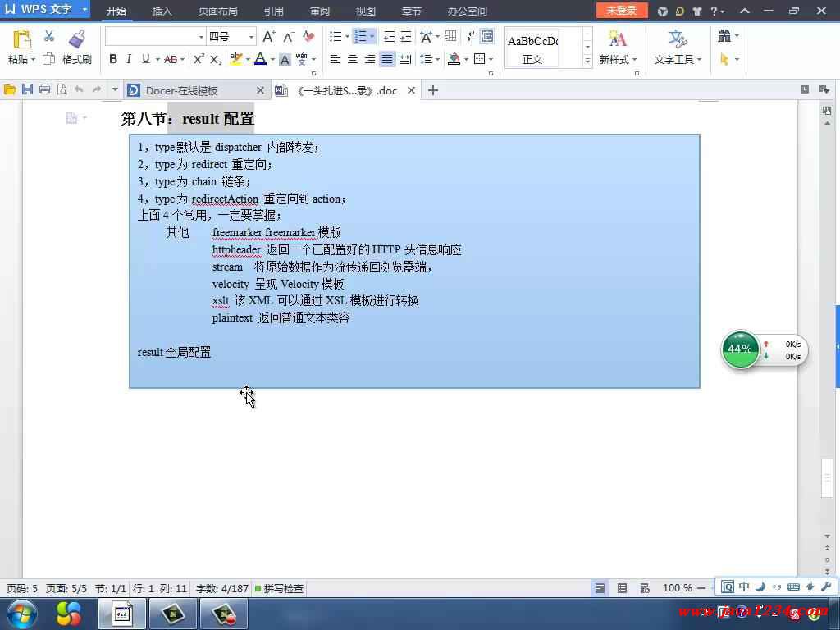Toggle character shading A button
The width and height of the screenshot is (840, 630).
tap(285, 59)
